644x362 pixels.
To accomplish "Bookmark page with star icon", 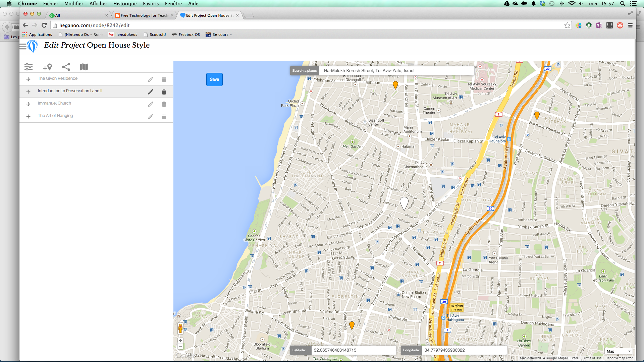I will pyautogui.click(x=568, y=25).
